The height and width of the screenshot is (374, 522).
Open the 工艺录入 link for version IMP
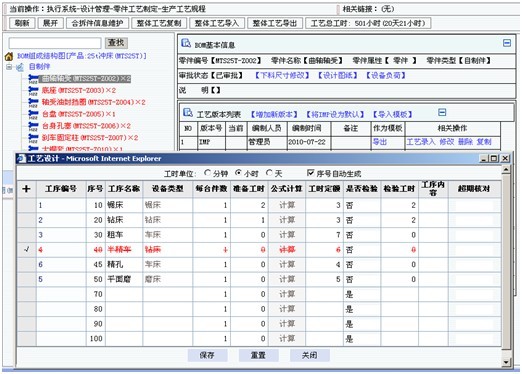coord(421,142)
